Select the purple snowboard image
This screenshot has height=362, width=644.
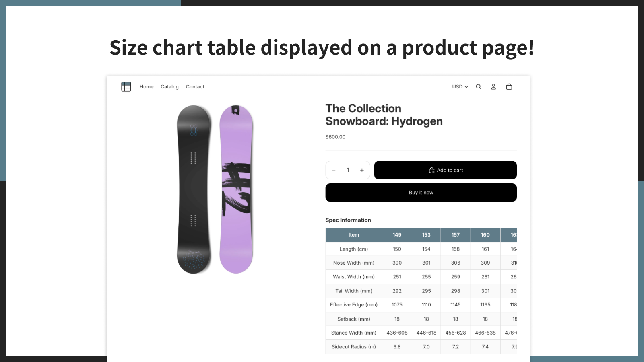pyautogui.click(x=236, y=189)
